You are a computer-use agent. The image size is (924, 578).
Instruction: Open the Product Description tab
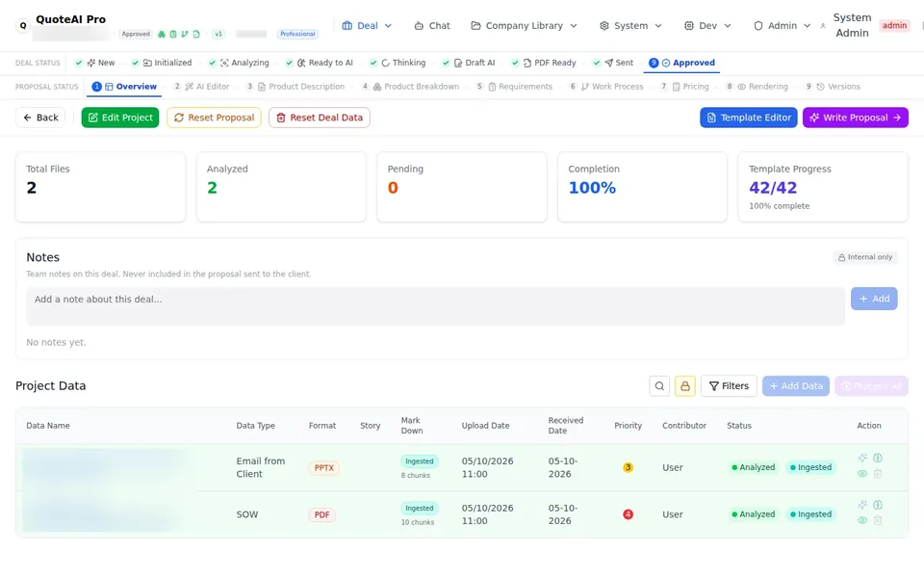(295, 87)
